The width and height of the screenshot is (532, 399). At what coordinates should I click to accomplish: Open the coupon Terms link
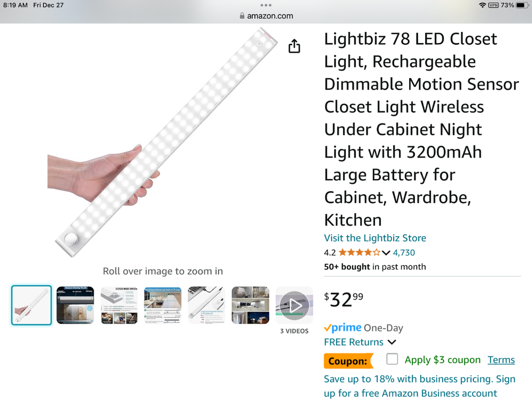(x=501, y=360)
